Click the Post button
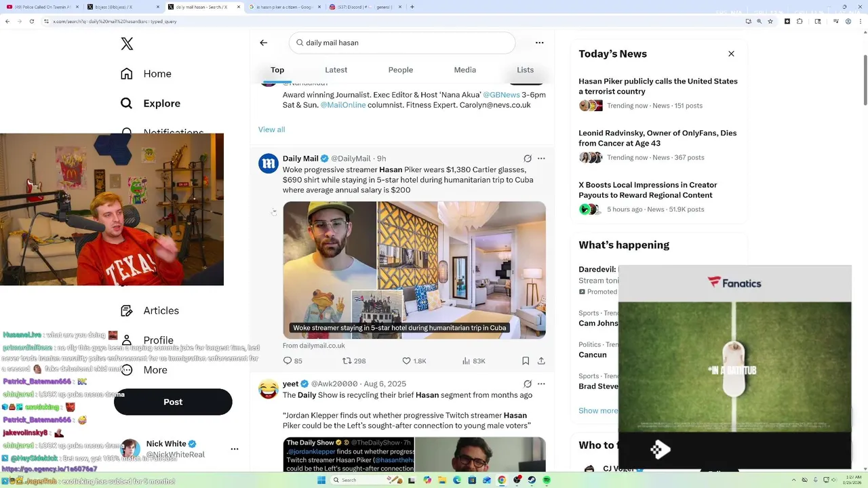 tap(173, 402)
